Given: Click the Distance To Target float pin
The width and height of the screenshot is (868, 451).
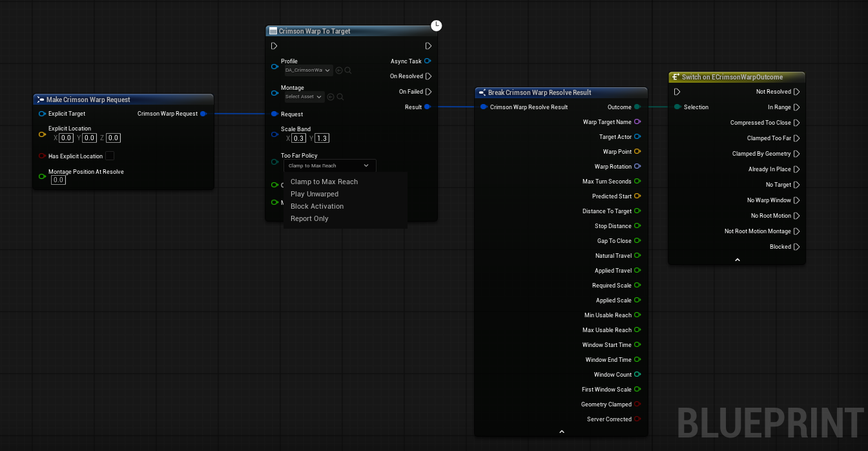Looking at the screenshot, I should (x=637, y=211).
